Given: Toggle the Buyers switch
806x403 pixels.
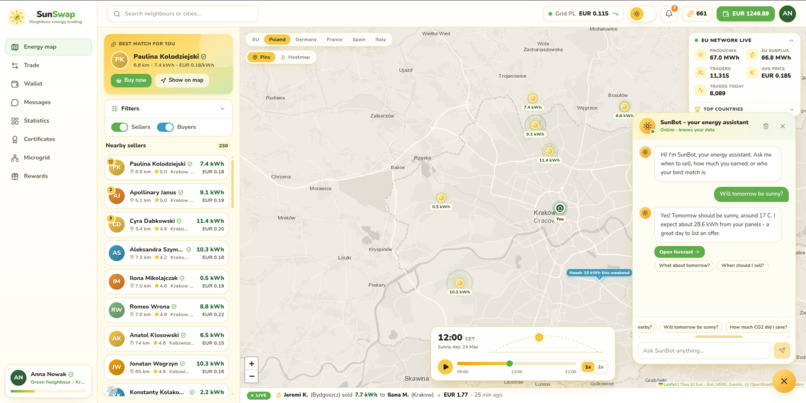Looking at the screenshot, I should [166, 127].
